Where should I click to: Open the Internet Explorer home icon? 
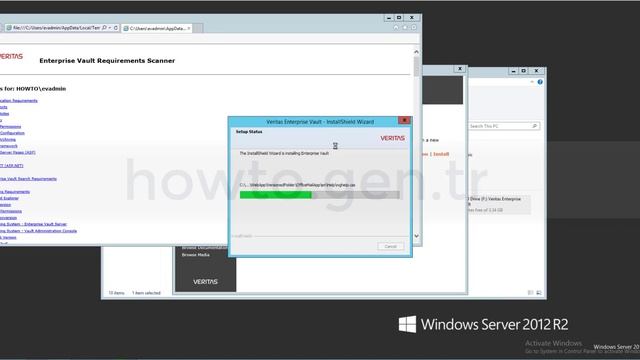pos(396,27)
